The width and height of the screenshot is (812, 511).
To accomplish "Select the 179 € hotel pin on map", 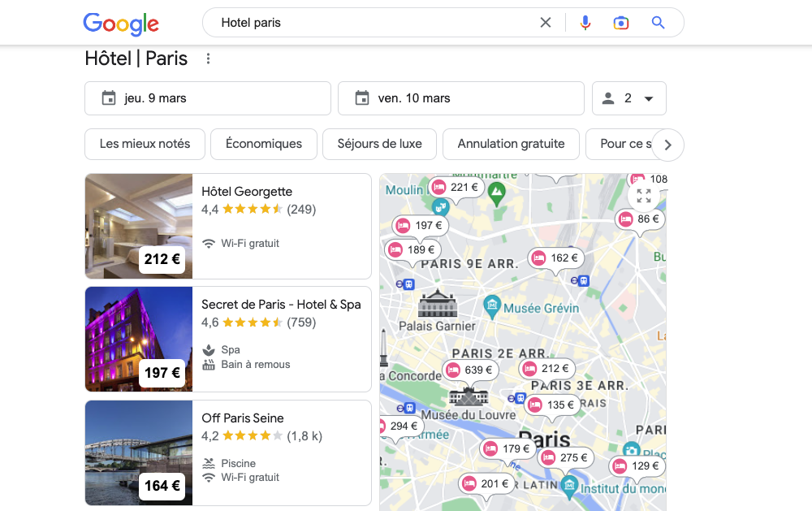I will pos(508,448).
